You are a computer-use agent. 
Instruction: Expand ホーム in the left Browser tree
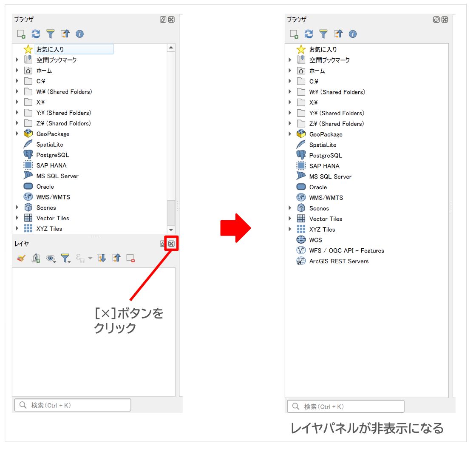click(17, 71)
